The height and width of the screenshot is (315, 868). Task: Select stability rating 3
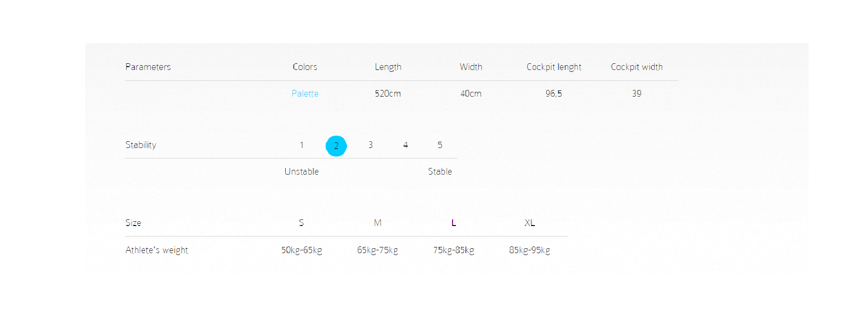[370, 145]
